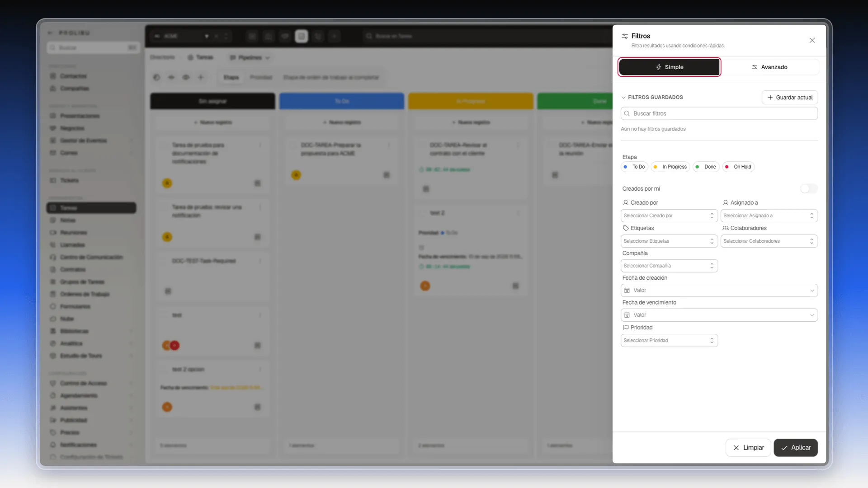
Task: Open the Seleccionar Creado por dropdown
Action: 669,216
